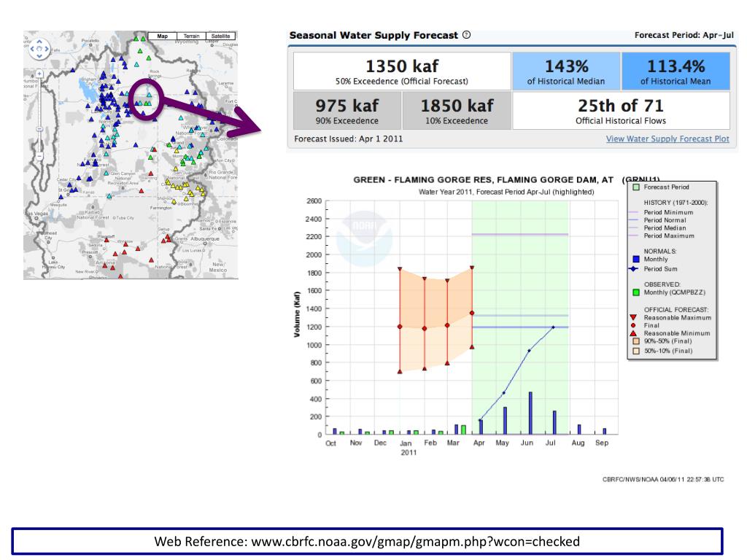Image resolution: width=747 pixels, height=560 pixels.
Task: Switch map view to Terrain
Action: click(190, 36)
